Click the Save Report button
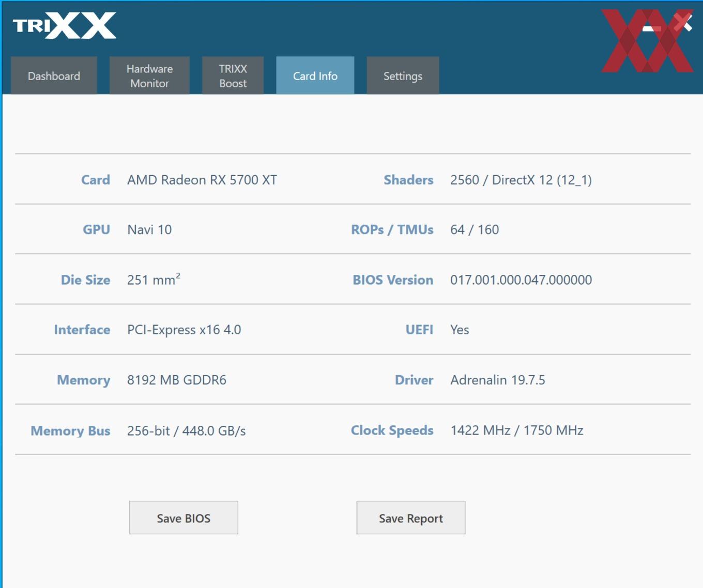This screenshot has width=703, height=588. pos(411,518)
